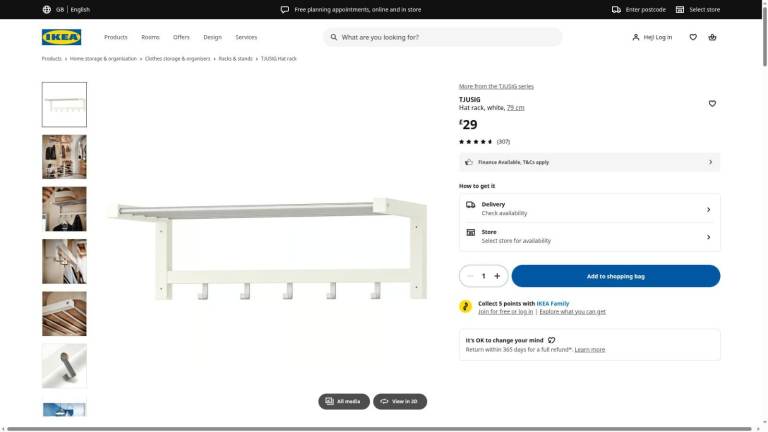Image resolution: width=768 pixels, height=432 pixels.
Task: Click Select store in top bar
Action: coord(704,9)
